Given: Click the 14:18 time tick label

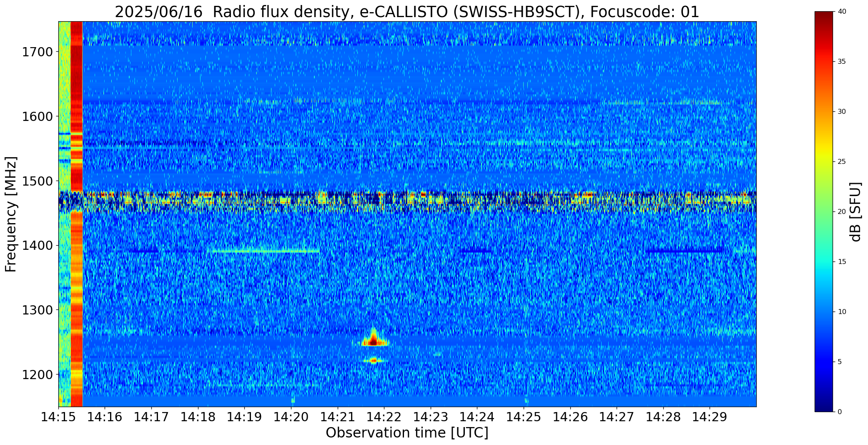Looking at the screenshot, I should point(198,417).
